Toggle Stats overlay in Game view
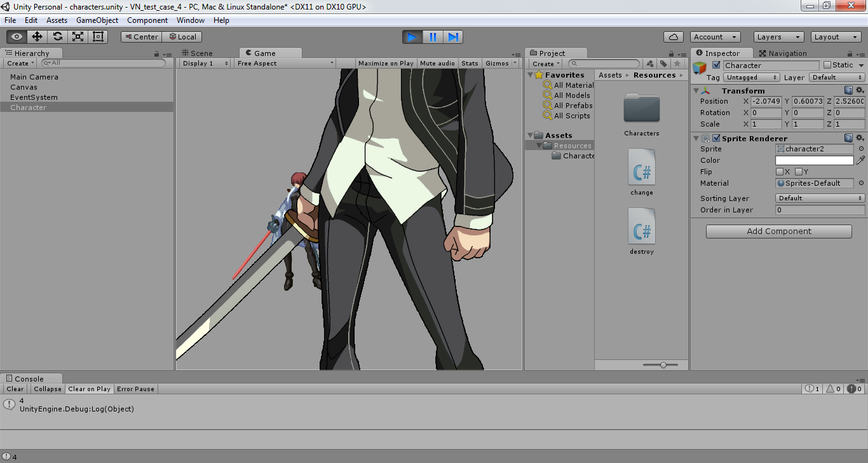Image resolution: width=868 pixels, height=463 pixels. point(470,64)
